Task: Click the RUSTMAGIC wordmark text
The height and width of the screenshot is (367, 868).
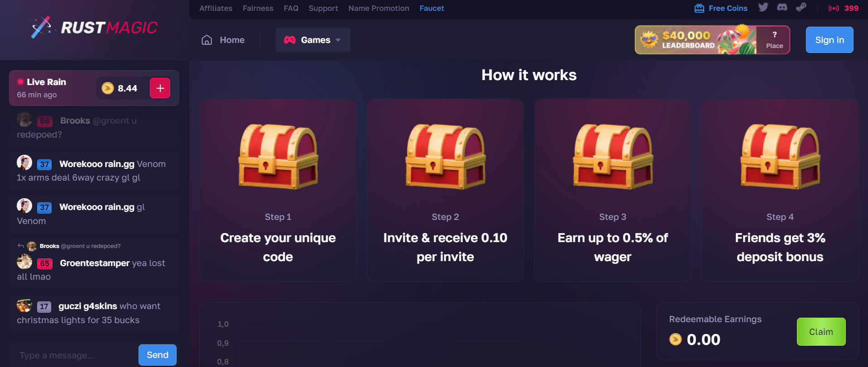Action: coord(109,28)
